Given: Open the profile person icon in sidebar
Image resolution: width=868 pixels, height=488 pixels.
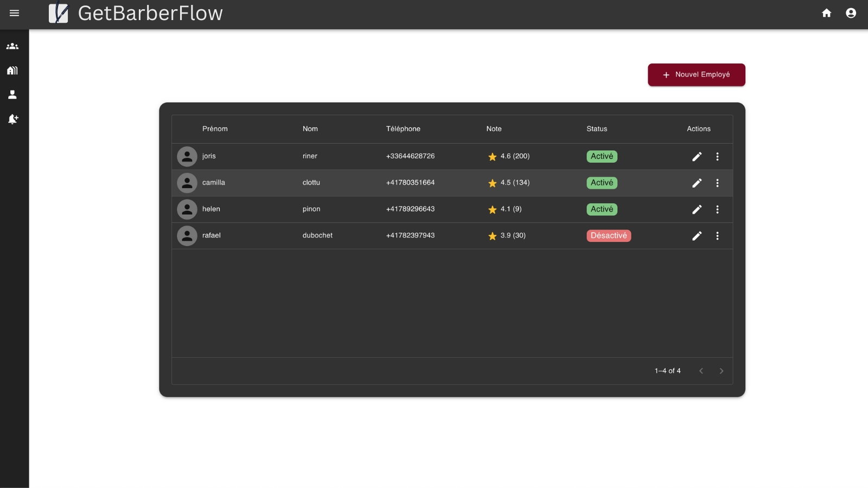Looking at the screenshot, I should tap(12, 94).
